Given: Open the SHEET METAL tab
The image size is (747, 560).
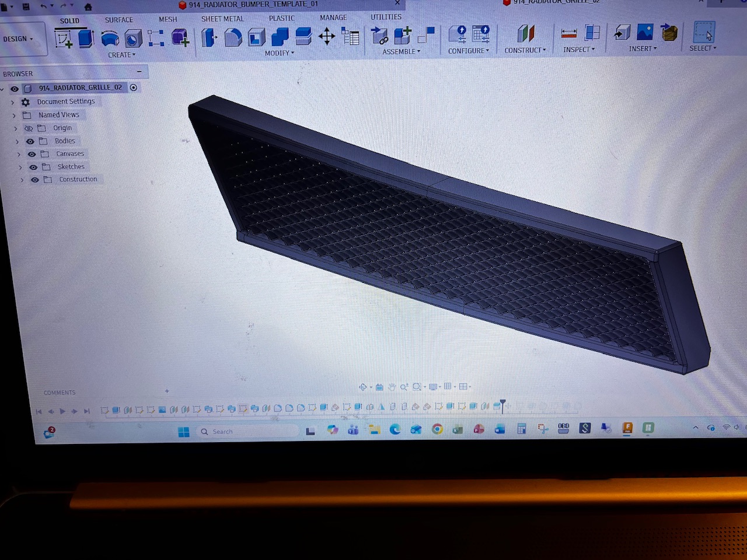Looking at the screenshot, I should tap(222, 19).
